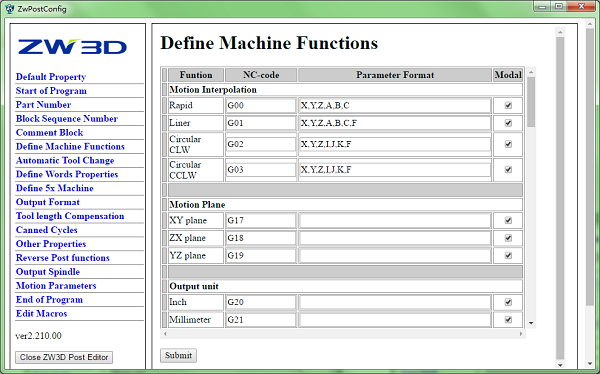The height and width of the screenshot is (374, 600).
Task: Click the function table vertical scrollbar thumb
Action: 531,102
